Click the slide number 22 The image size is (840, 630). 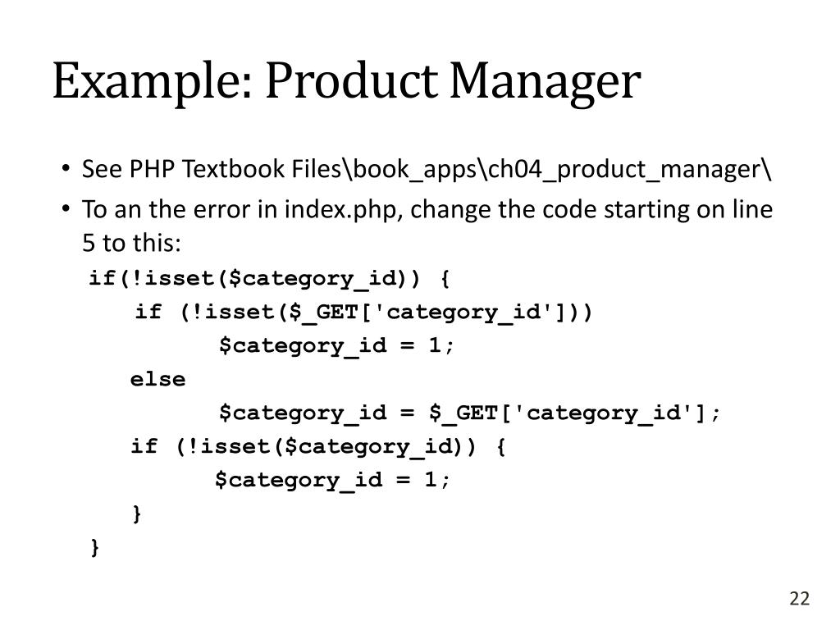click(799, 598)
